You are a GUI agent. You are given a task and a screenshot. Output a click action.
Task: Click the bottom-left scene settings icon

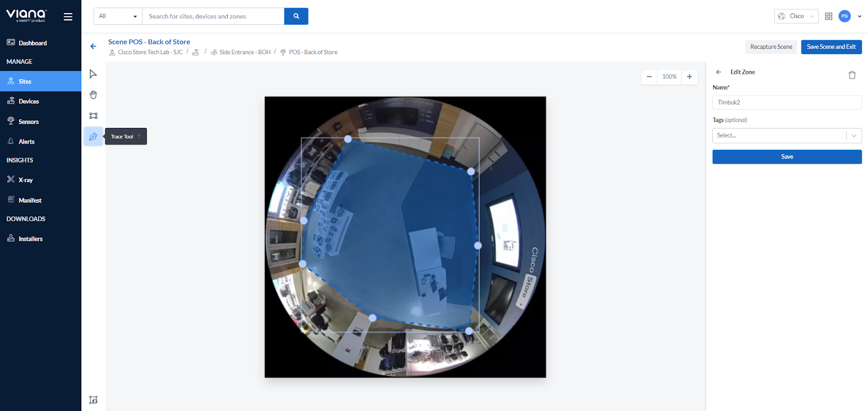(93, 400)
